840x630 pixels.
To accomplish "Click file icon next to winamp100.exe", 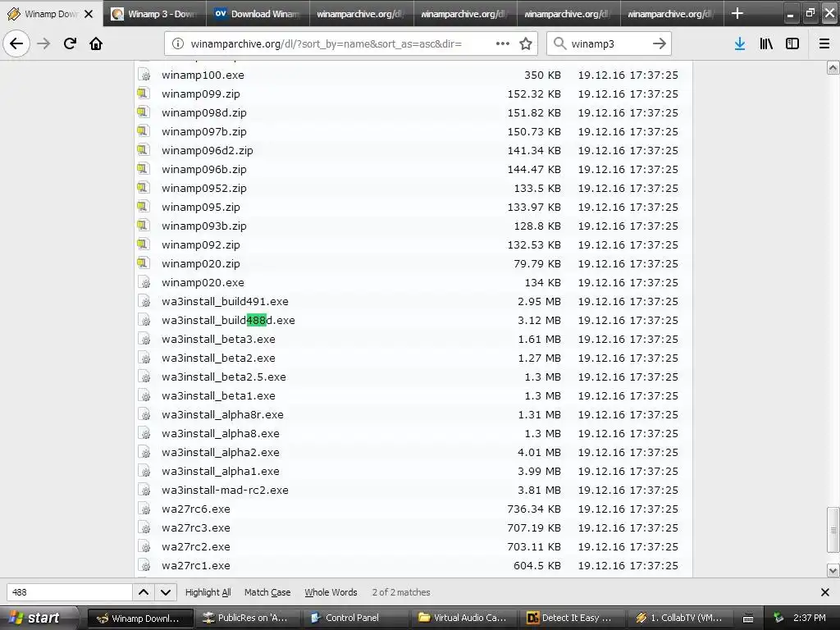I will pyautogui.click(x=144, y=75).
